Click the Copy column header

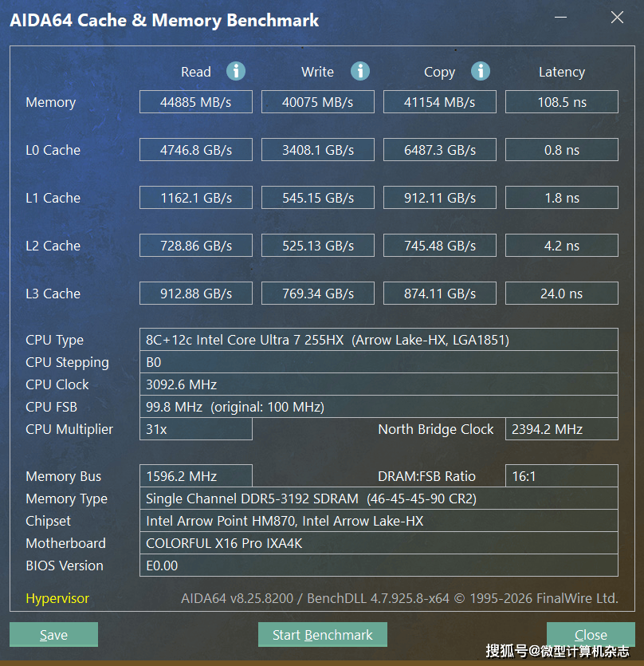click(x=439, y=73)
